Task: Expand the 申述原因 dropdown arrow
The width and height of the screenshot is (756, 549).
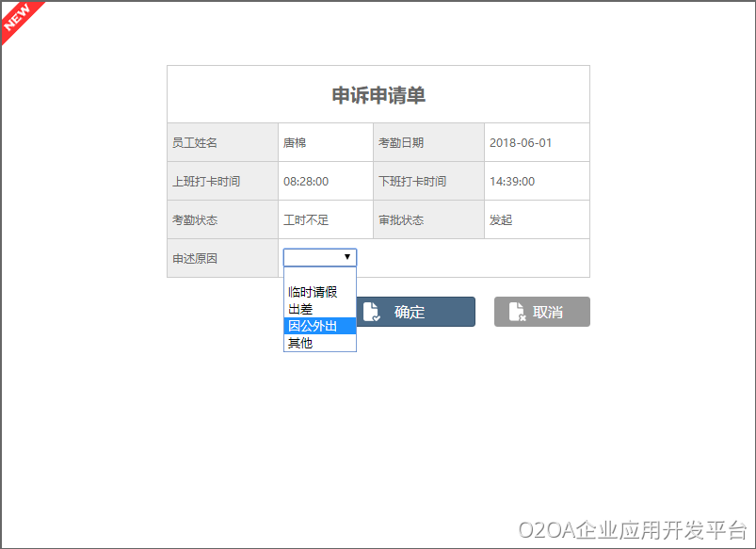Action: click(x=347, y=257)
